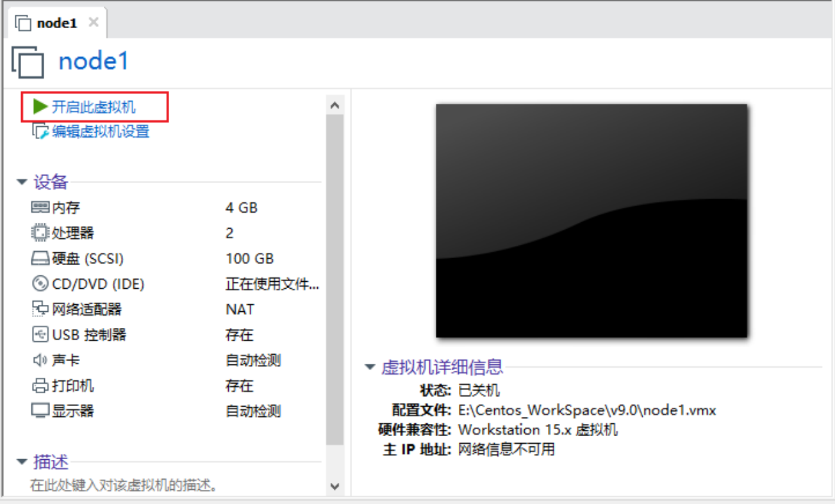Viewport: 835px width, 504px height.
Task: Select the hard disk (硬盘 SCSI) icon
Action: 40,259
